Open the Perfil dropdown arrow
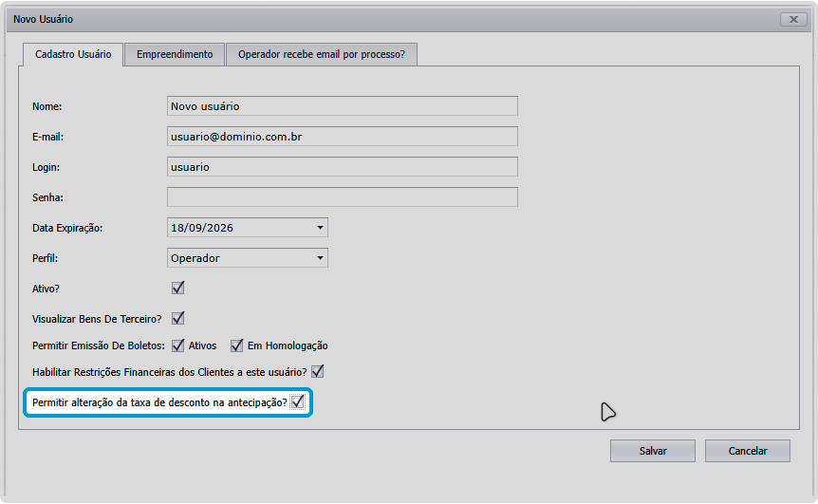818x504 pixels. tap(320, 258)
